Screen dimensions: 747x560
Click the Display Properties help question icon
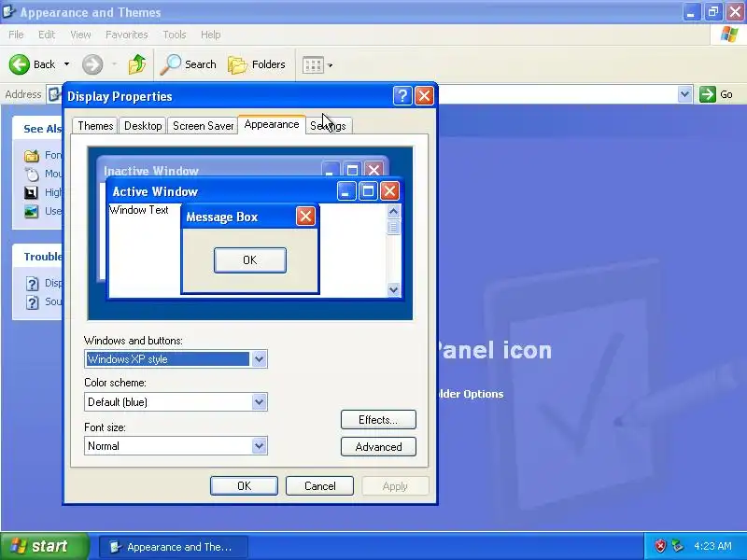[x=402, y=96]
